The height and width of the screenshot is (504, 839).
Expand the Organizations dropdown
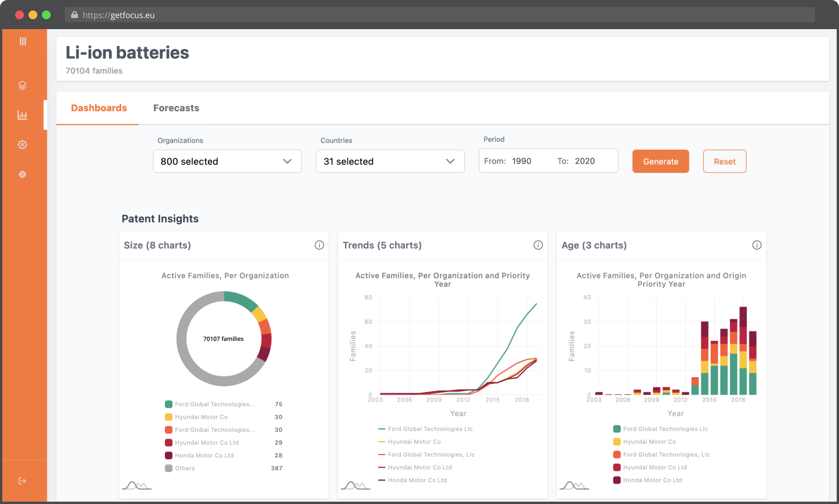coord(227,161)
